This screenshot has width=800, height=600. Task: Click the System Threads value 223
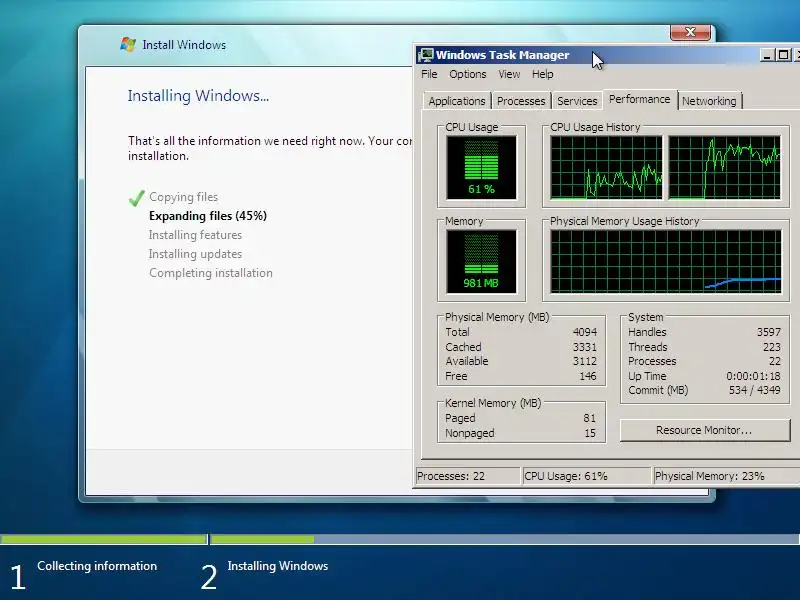[x=772, y=347]
